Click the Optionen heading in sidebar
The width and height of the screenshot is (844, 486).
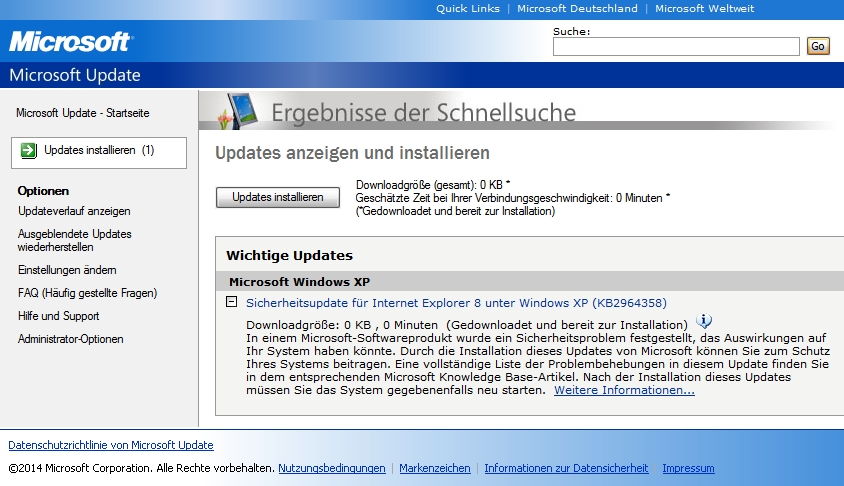[x=43, y=191]
